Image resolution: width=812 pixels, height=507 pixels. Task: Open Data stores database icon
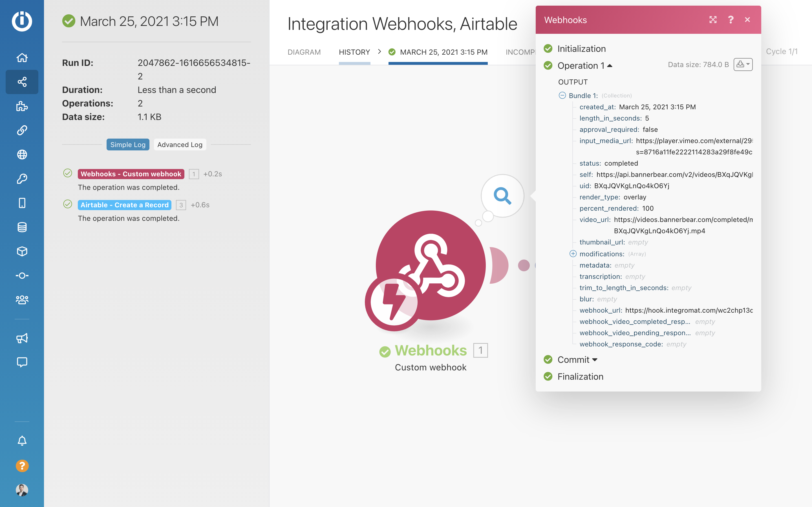[x=22, y=227]
